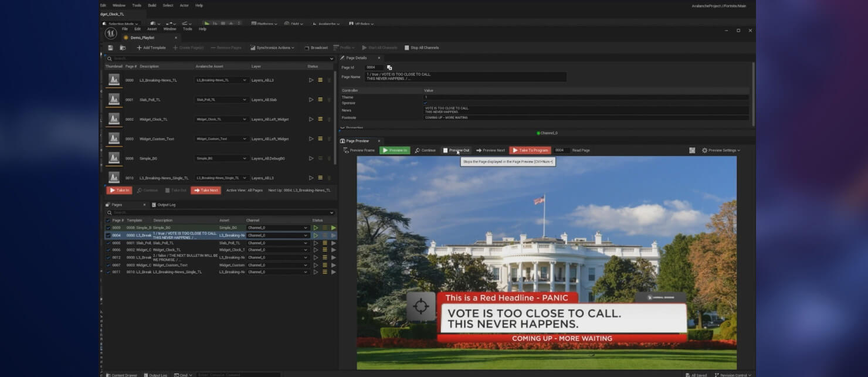
Task: Toggle the checkbox for page 0004
Action: [108, 235]
